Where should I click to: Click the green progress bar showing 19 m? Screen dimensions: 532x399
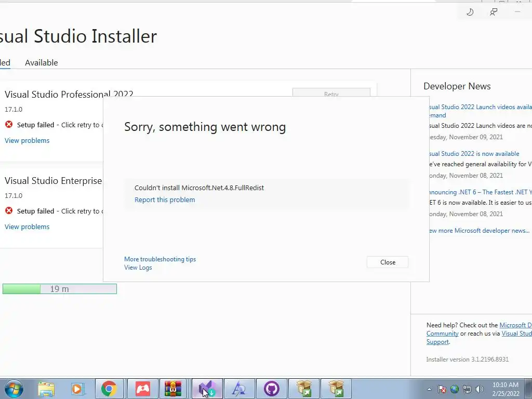tap(60, 289)
